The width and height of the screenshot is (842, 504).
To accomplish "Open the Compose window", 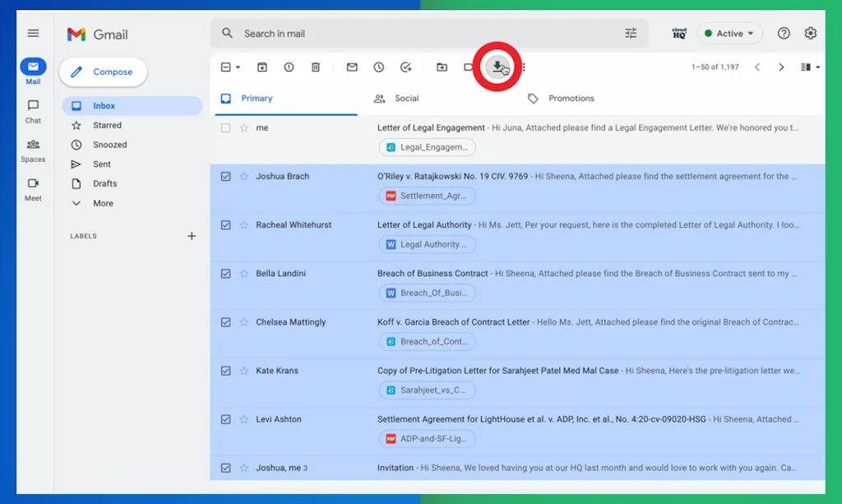I will coord(103,72).
